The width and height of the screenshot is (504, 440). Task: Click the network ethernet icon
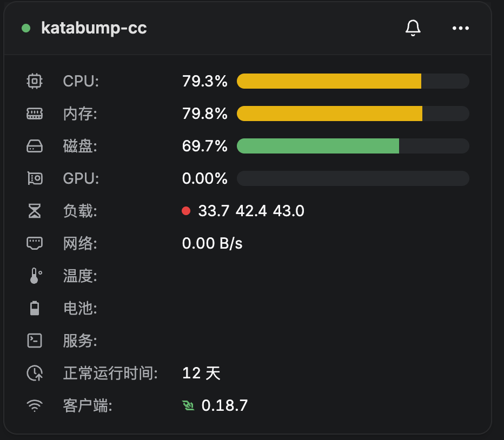[x=35, y=243]
